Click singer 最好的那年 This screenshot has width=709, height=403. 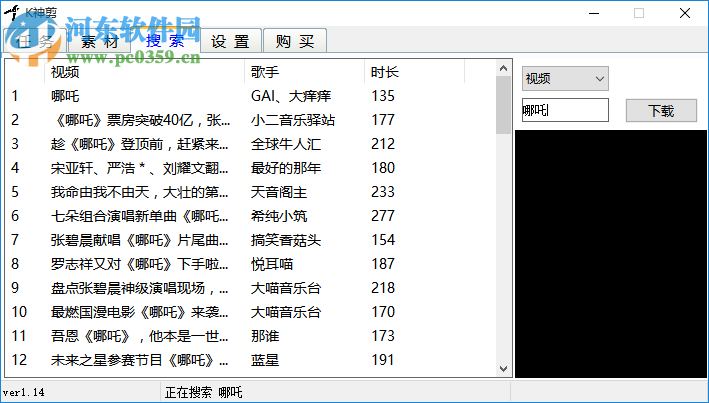coord(286,168)
